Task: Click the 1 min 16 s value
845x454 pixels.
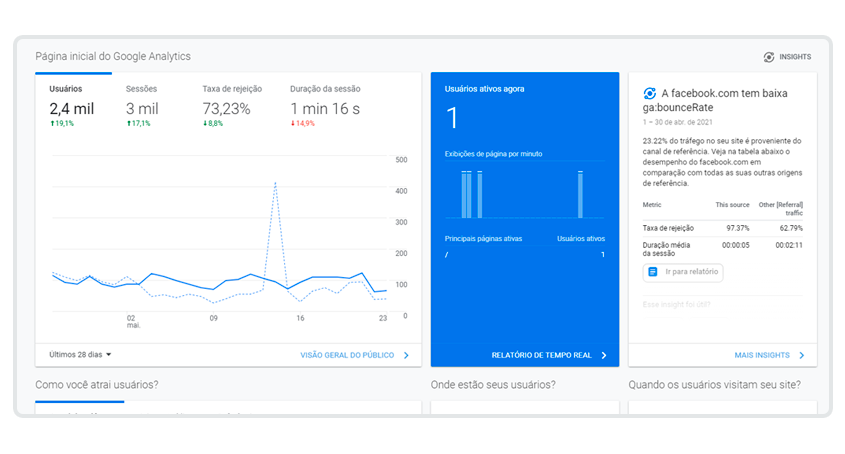Action: click(x=325, y=109)
